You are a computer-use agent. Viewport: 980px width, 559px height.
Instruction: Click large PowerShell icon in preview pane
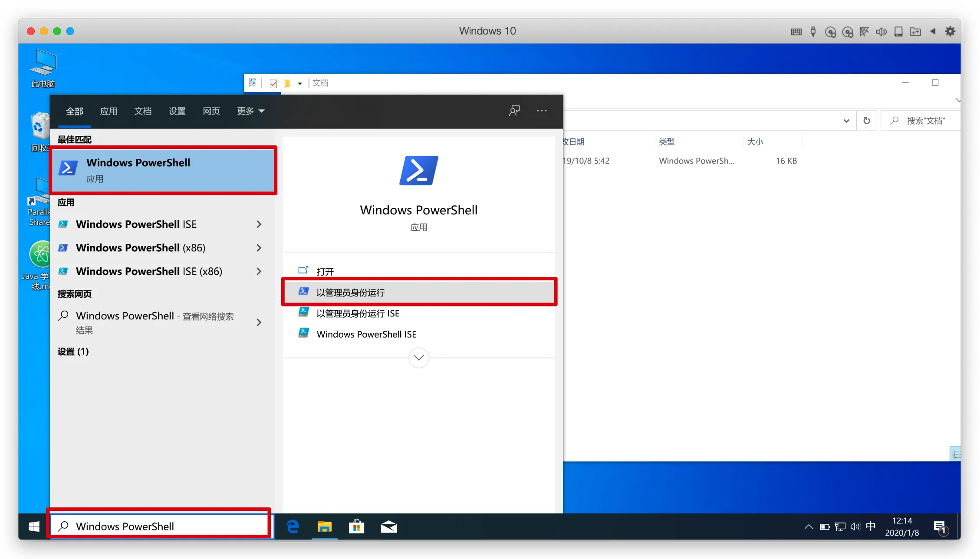[x=419, y=171]
